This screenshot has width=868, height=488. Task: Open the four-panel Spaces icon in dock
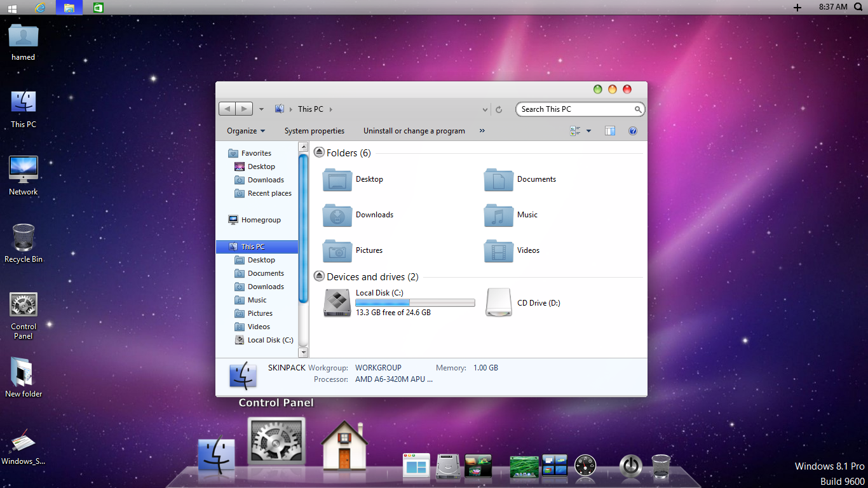(x=554, y=466)
